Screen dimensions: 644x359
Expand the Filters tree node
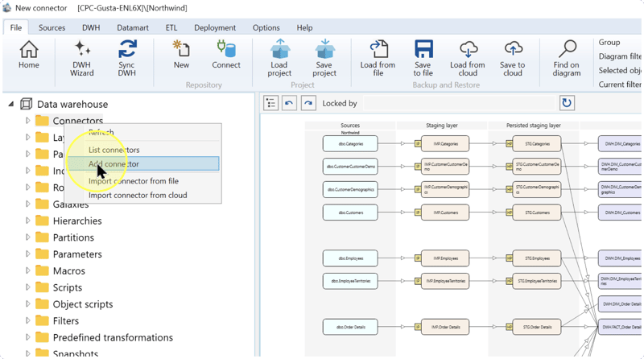pos(27,321)
